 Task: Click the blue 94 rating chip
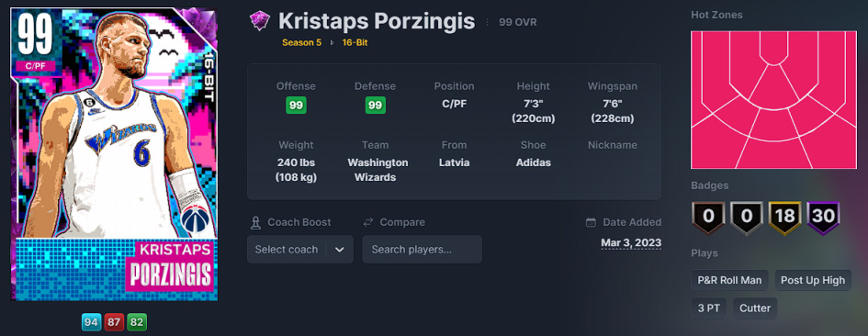[x=91, y=321]
